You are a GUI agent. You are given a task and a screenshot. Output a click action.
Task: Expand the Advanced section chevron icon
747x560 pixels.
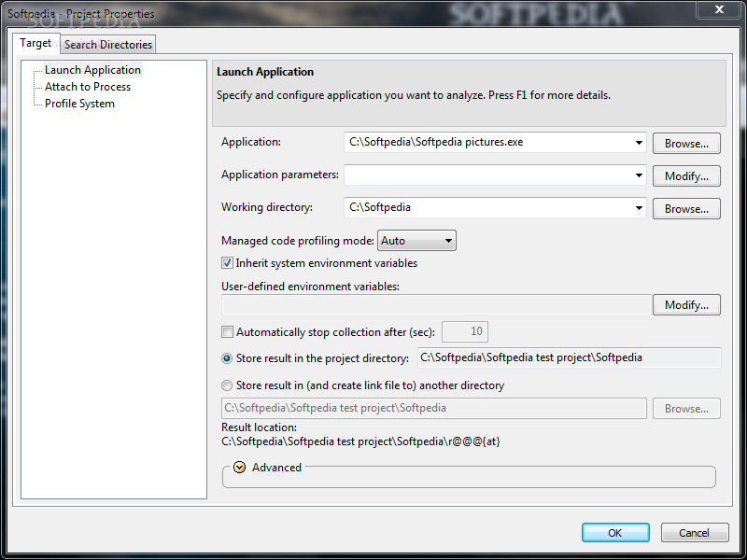[x=240, y=468]
